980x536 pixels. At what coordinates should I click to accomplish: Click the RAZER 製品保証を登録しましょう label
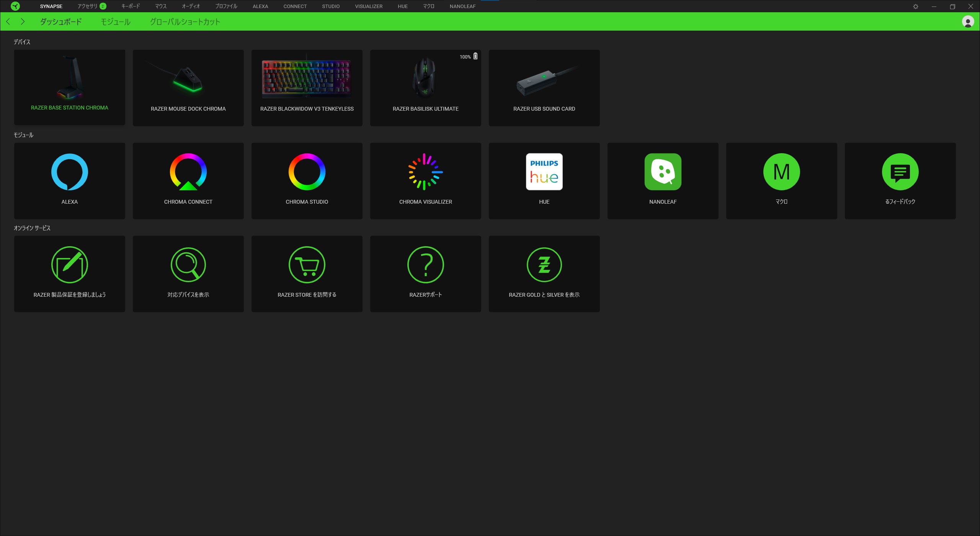(70, 294)
